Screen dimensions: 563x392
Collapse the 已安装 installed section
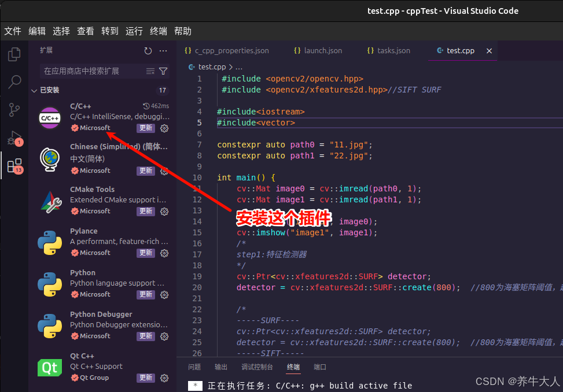coord(34,90)
